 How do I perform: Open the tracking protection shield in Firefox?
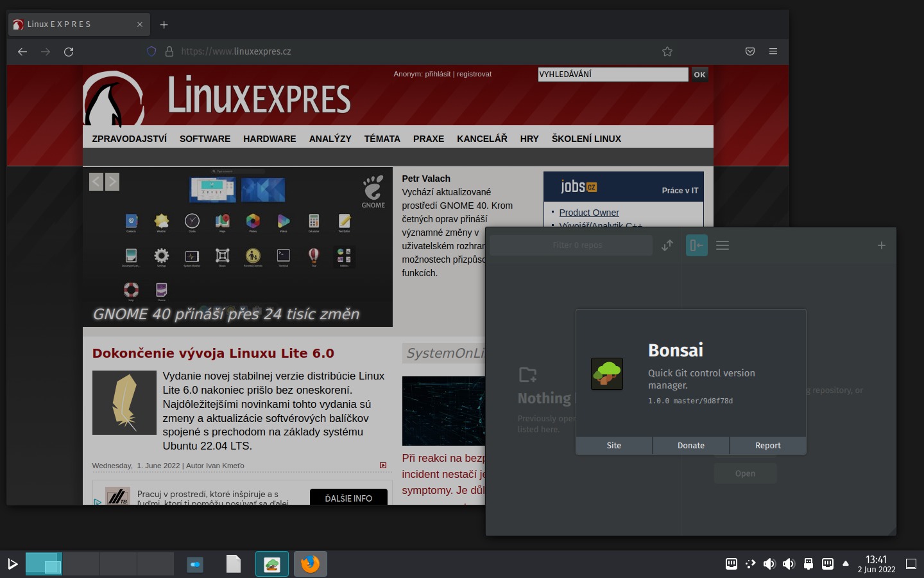click(x=151, y=51)
